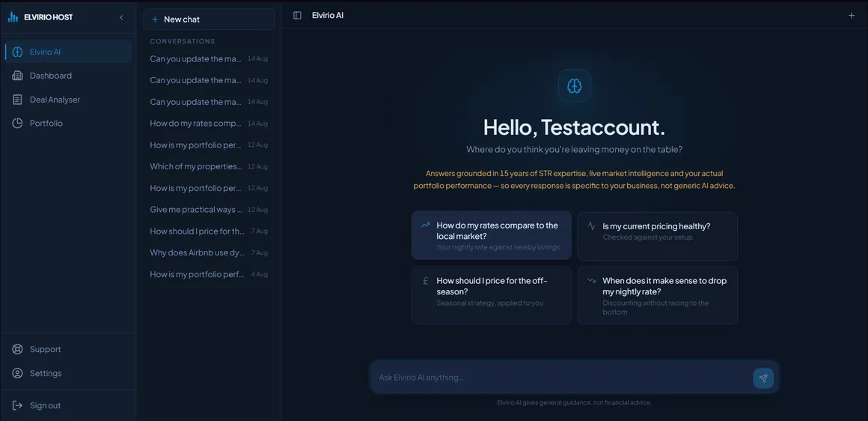
Task: Toggle the conversations panel icon beside the Elvirio AI title
Action: (x=297, y=16)
